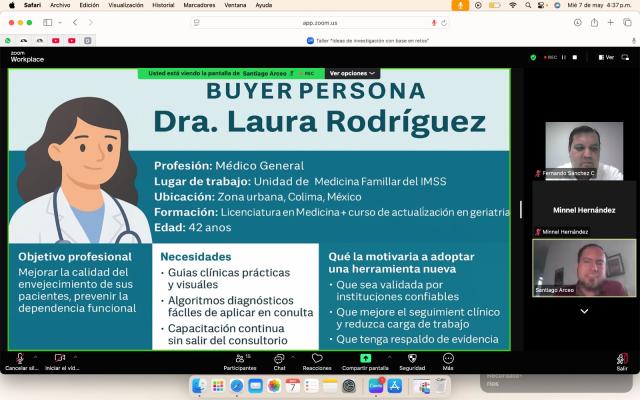The height and width of the screenshot is (400, 640).
Task: Open the Más options menu
Action: (x=448, y=359)
